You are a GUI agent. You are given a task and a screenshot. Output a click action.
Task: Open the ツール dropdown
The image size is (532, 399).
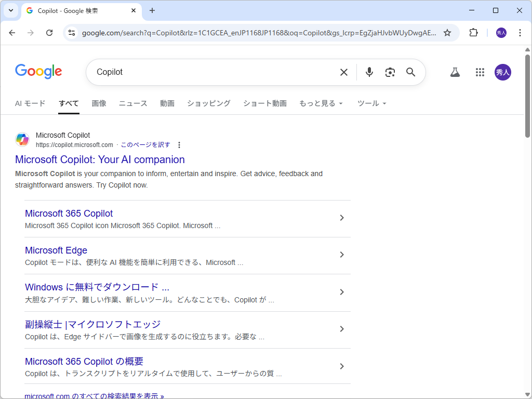(372, 103)
